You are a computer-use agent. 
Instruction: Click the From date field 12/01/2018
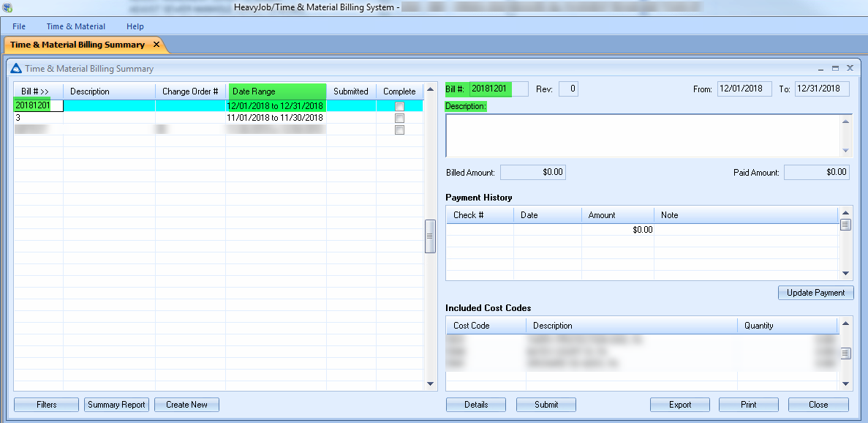[x=744, y=89]
